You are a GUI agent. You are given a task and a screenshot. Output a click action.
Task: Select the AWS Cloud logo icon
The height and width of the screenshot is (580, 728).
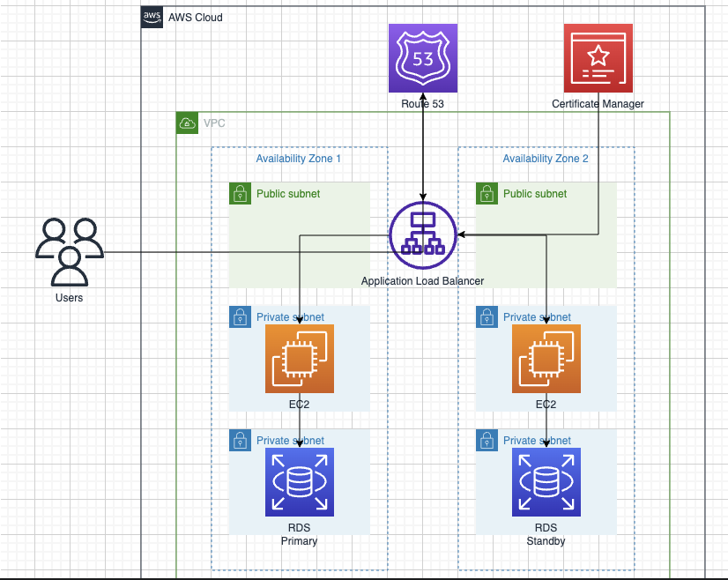[152, 17]
